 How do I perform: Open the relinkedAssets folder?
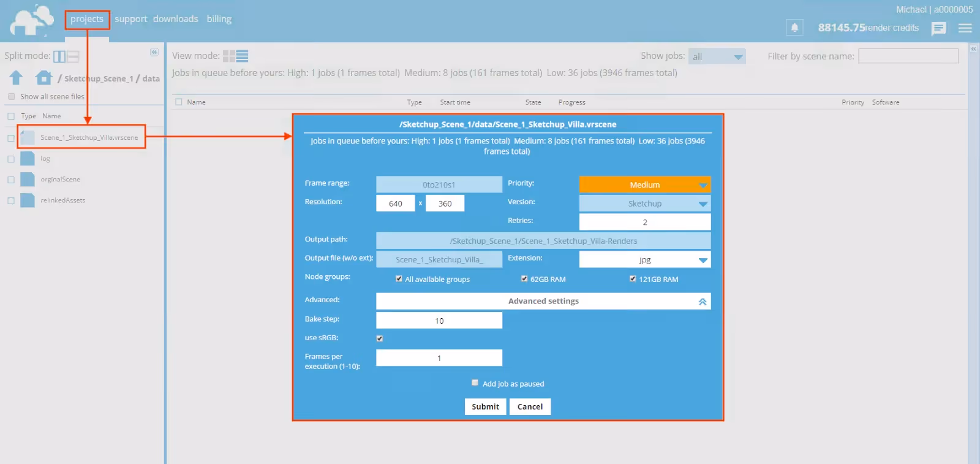pyautogui.click(x=63, y=200)
